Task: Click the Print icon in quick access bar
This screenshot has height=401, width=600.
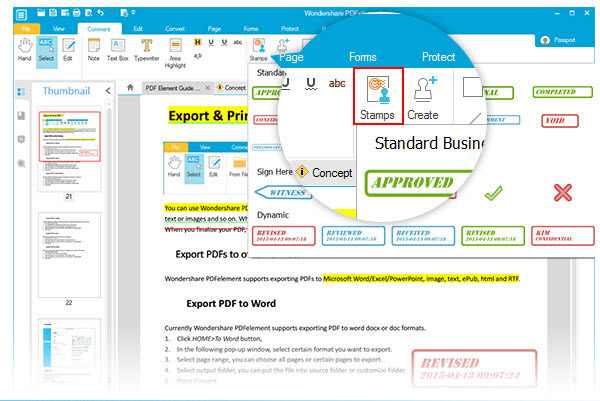Action: click(x=77, y=13)
